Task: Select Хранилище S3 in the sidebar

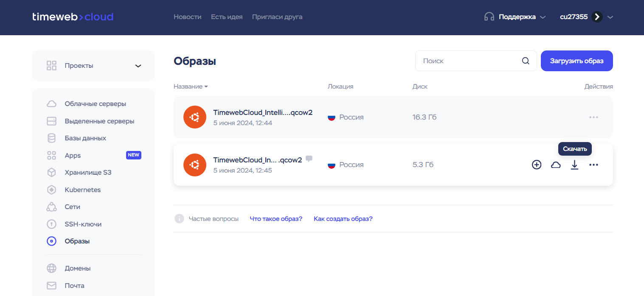Action: point(88,173)
